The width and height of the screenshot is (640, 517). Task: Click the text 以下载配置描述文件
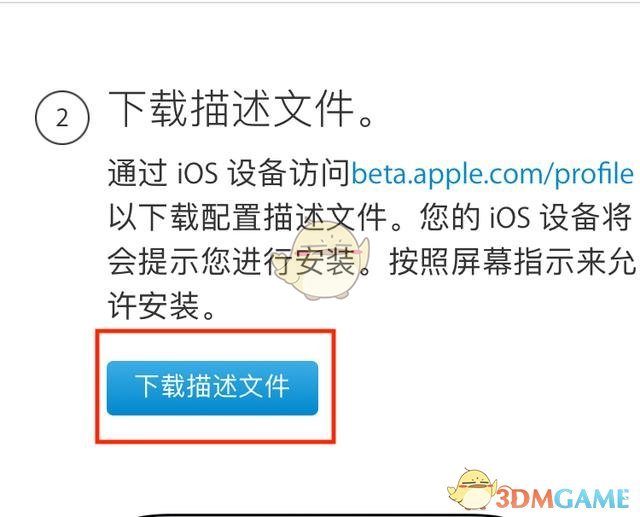point(247,217)
